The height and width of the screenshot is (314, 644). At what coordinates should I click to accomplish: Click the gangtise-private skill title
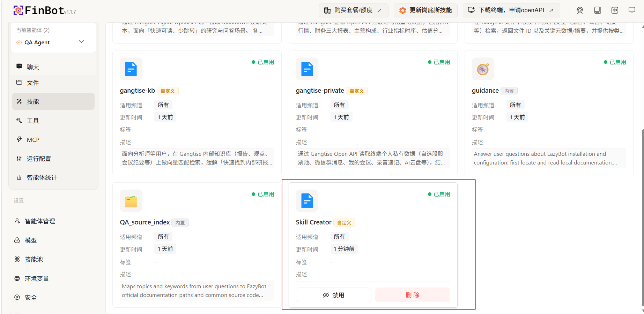point(320,91)
